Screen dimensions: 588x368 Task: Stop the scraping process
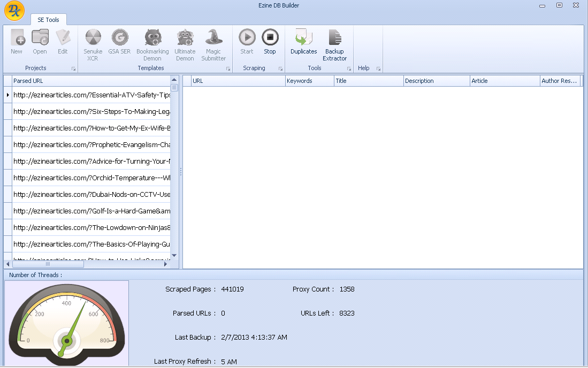tap(270, 42)
